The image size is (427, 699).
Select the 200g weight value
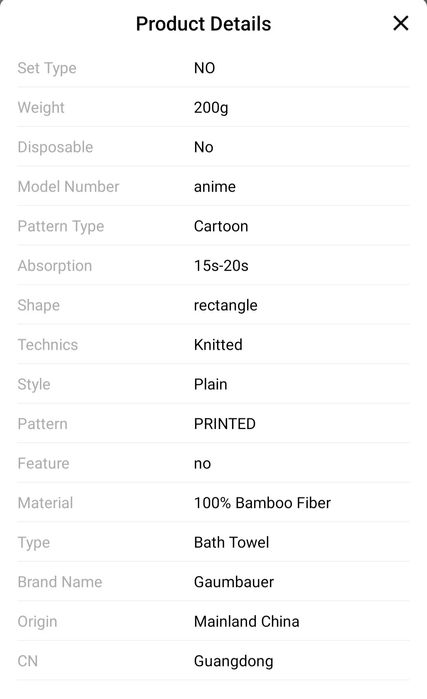(211, 108)
